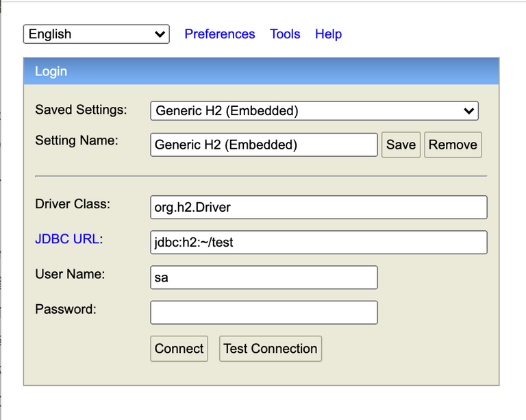Click into the JDBC URL input field
The image size is (526, 420).
coord(318,243)
